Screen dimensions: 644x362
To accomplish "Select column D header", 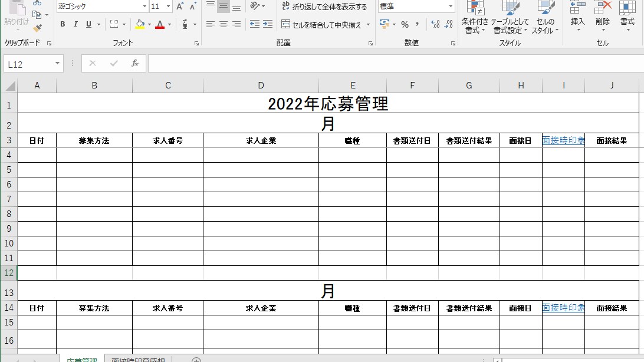I will (261, 85).
